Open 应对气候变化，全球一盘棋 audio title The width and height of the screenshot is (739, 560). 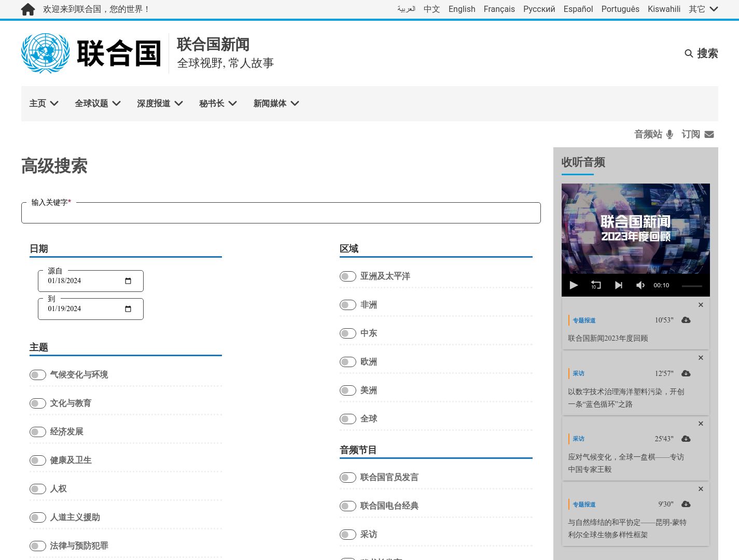[626, 463]
